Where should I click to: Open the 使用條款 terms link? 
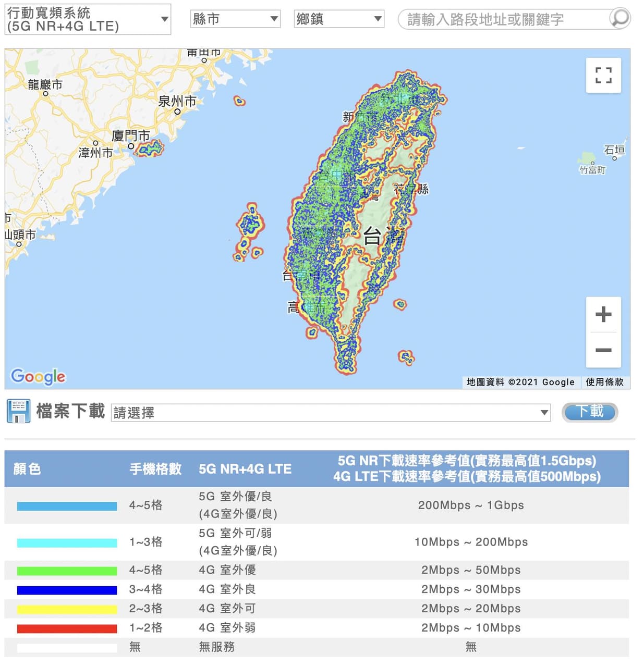604,382
